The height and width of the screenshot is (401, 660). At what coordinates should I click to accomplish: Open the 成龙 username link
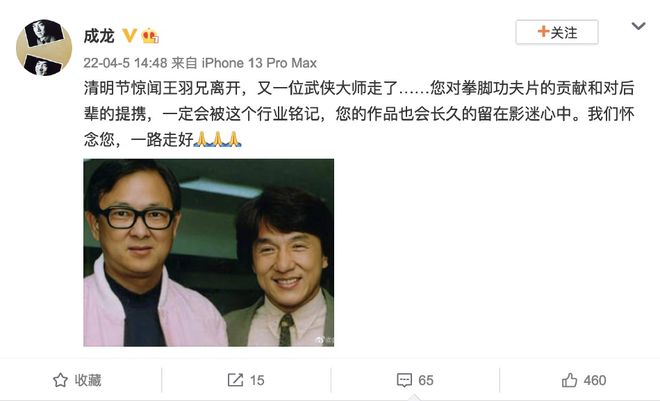[x=99, y=36]
